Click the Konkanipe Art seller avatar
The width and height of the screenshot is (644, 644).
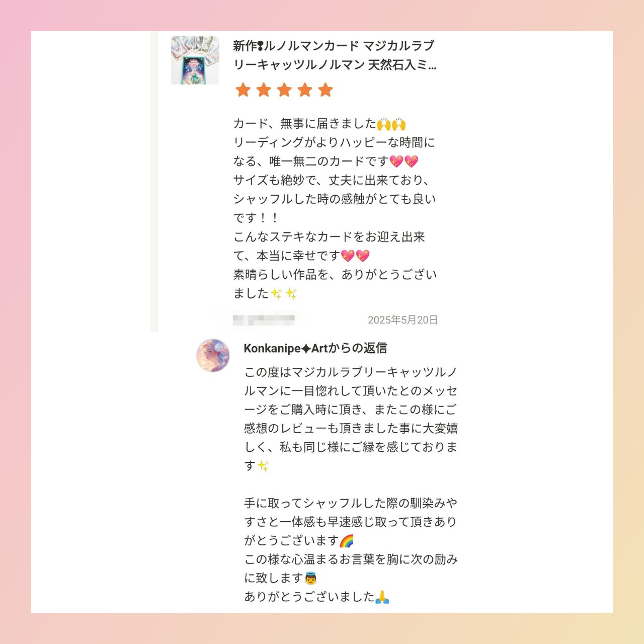coord(213,355)
